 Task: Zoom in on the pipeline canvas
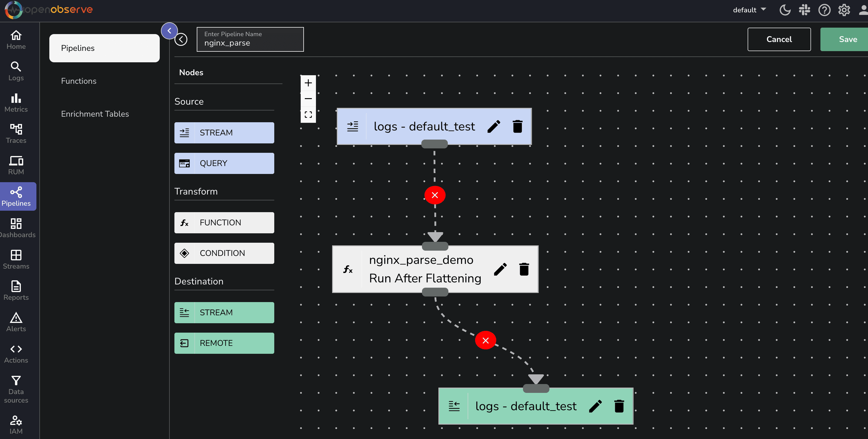(x=308, y=83)
